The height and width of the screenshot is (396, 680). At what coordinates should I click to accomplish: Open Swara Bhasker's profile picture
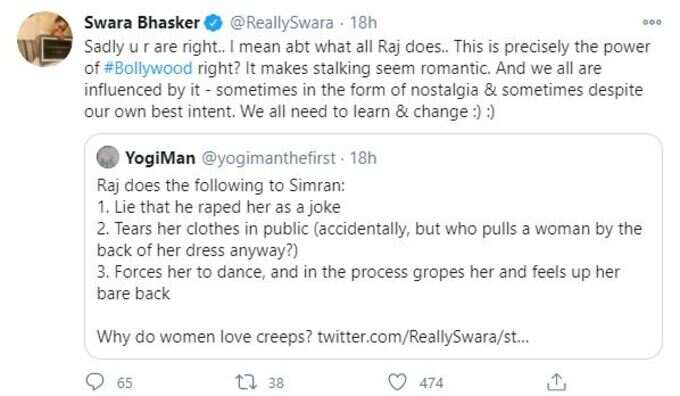point(45,39)
